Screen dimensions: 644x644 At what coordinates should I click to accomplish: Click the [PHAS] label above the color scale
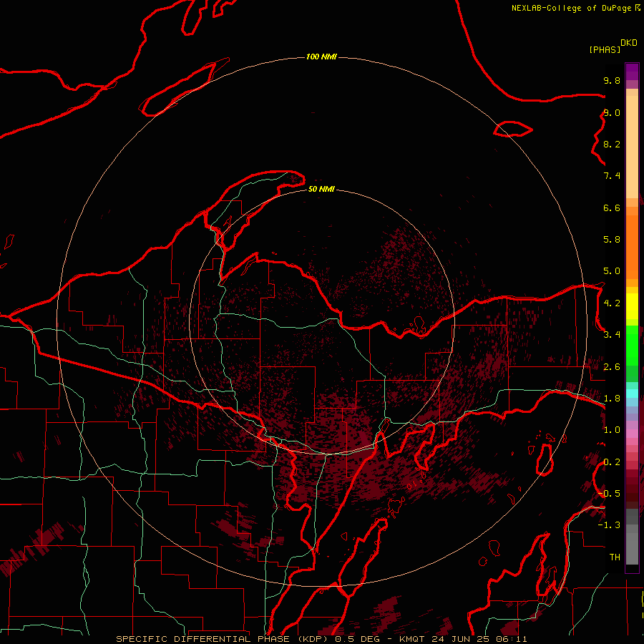point(605,50)
